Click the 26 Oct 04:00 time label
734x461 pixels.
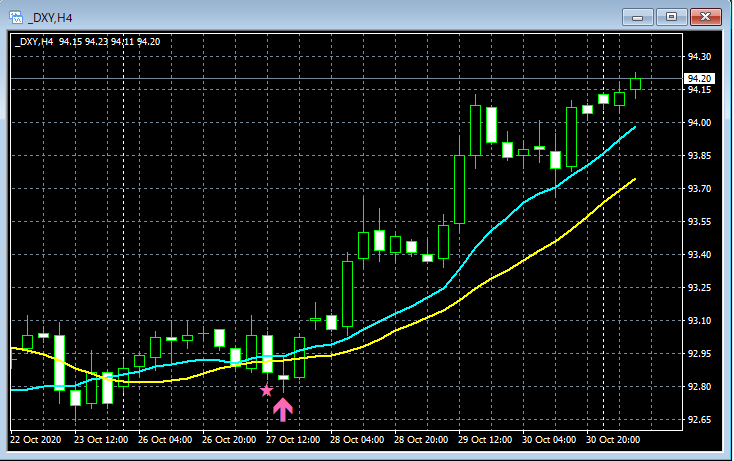tap(165, 440)
